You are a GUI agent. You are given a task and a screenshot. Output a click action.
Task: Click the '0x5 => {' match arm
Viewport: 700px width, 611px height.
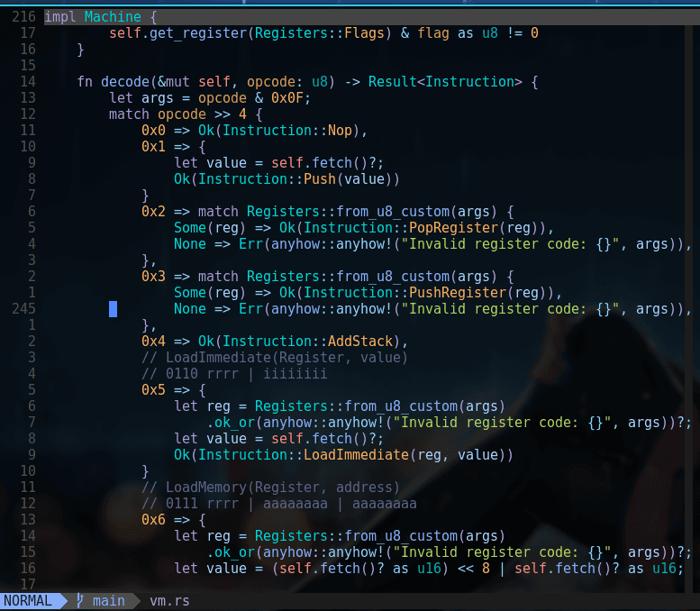point(174,390)
